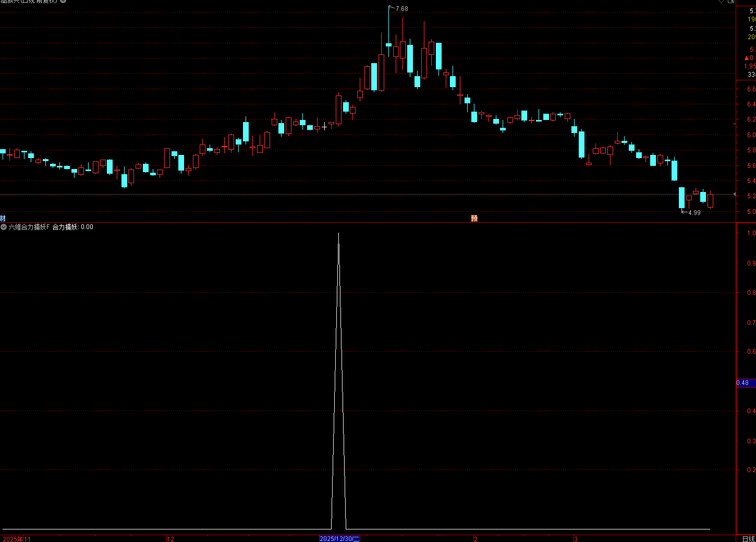Click the diamond icon at chart top-right
The width and height of the screenshot is (756, 542).
722,1
